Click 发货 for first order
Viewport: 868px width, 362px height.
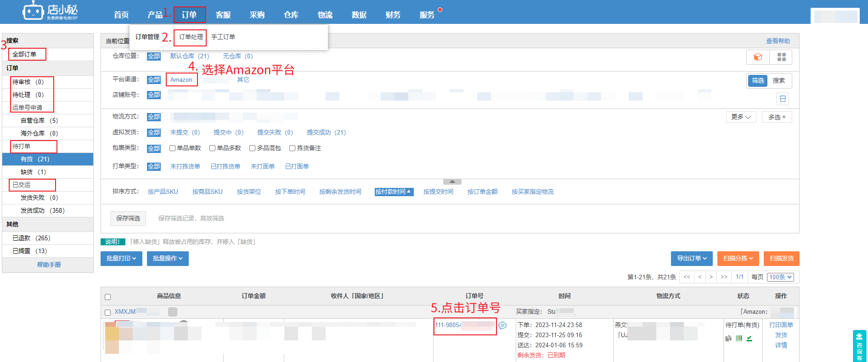pyautogui.click(x=781, y=335)
